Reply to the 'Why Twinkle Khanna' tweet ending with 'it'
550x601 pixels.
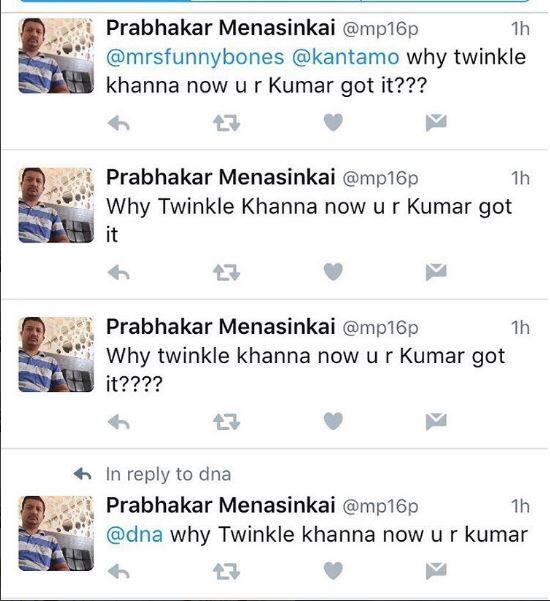tap(119, 273)
